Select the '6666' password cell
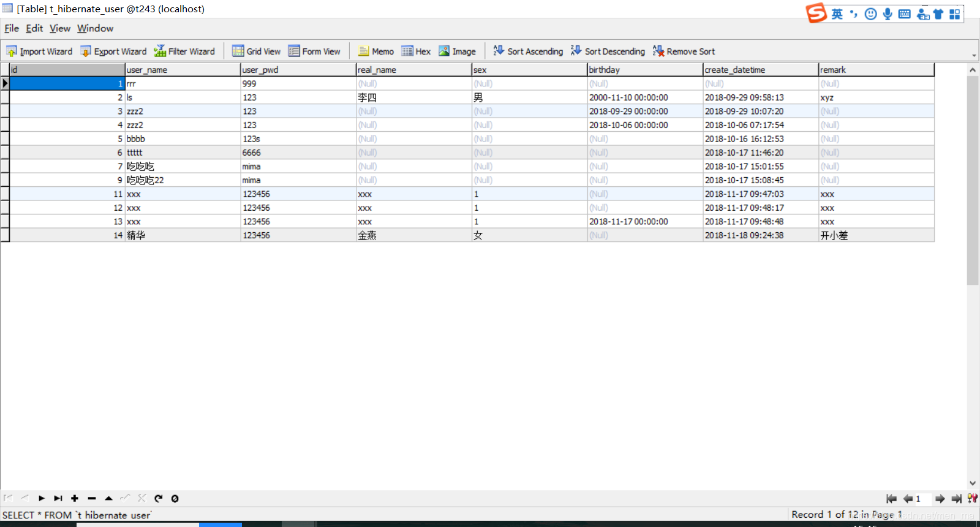 pos(298,153)
